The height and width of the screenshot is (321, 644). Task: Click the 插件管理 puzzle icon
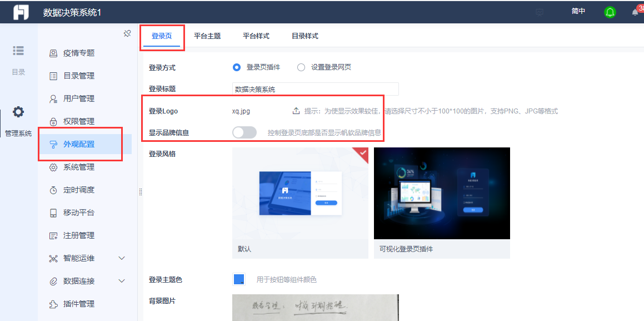pos(53,304)
